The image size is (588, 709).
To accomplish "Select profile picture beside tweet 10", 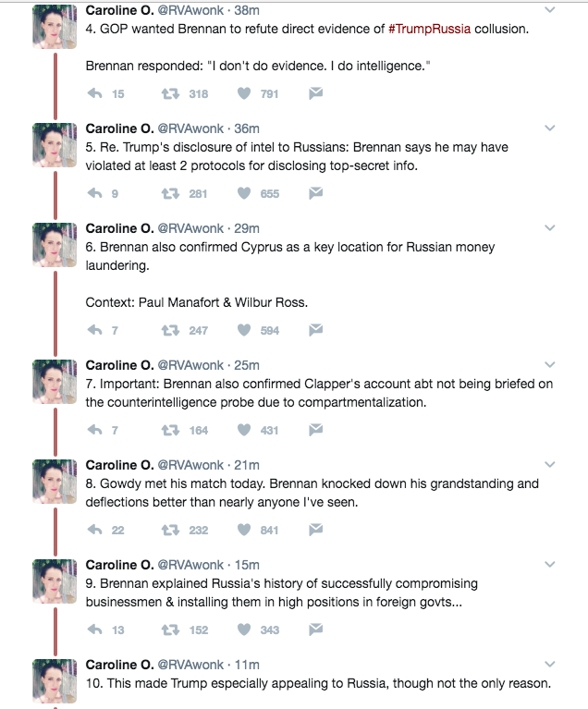I will pos(55,681).
